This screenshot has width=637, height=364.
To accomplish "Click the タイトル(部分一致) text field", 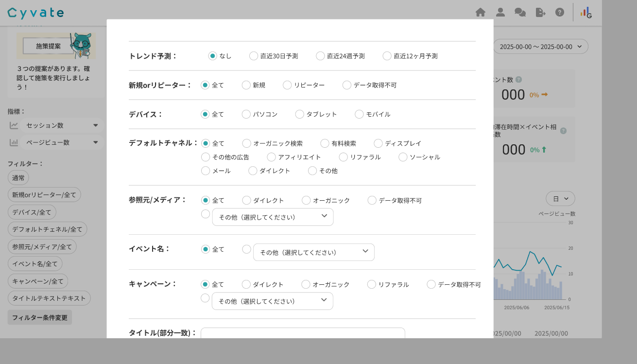I will 302,333.
